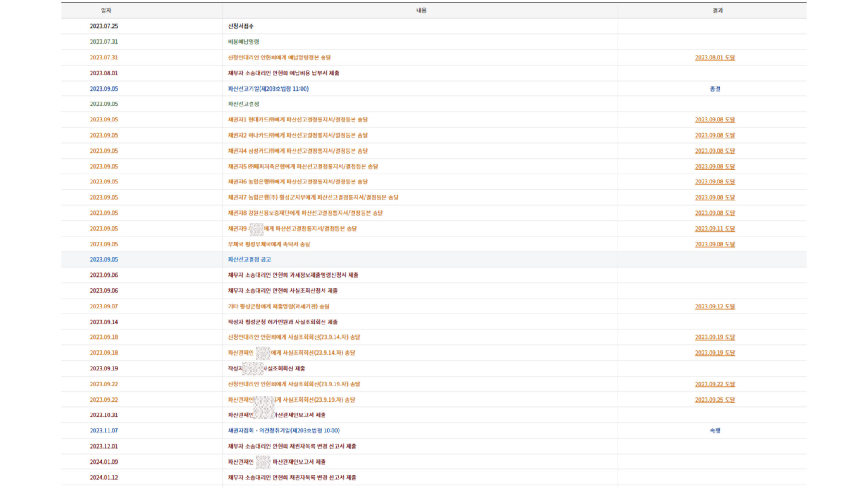Click the '종결' result cell
Viewport: 868px width, 488px height.
(715, 88)
